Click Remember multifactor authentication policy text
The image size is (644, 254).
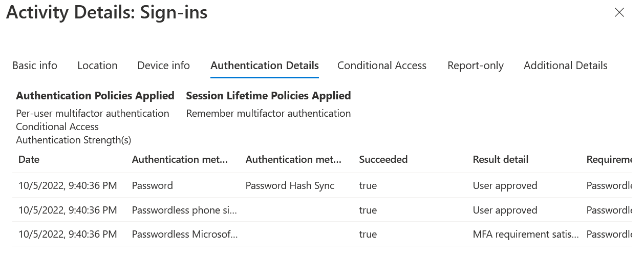pos(268,113)
